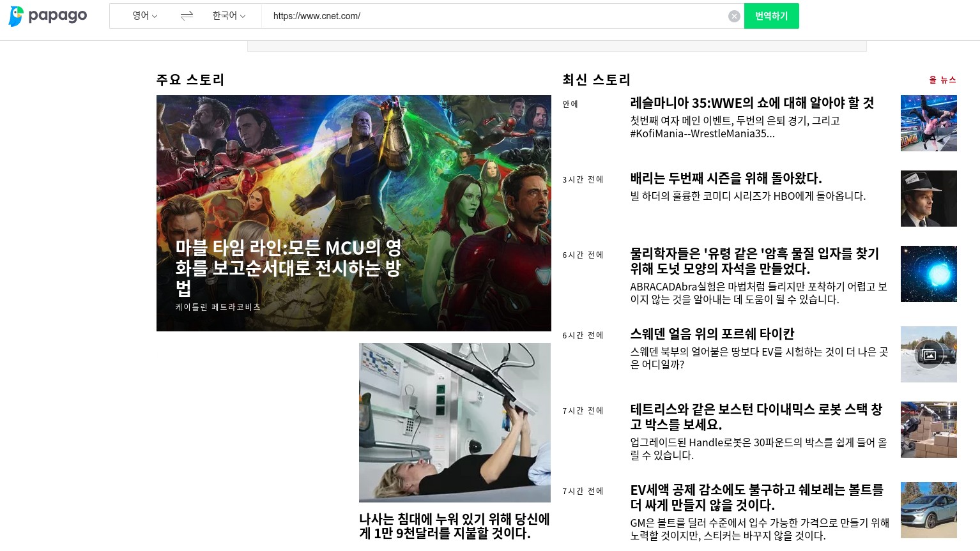Screen dimensions: 980x551
Task: Click the GM은 볼트를 딜러 수준에서 description
Action: 759,529
